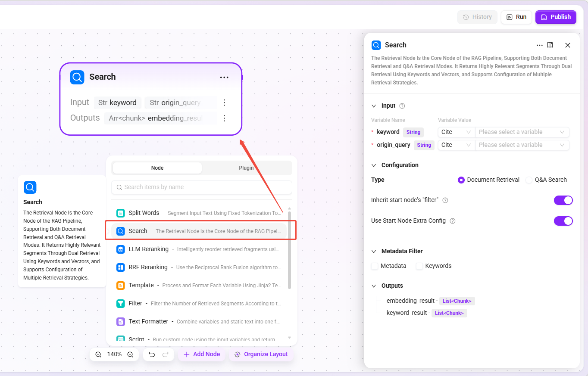Screen dimensions: 588x376
Task: Choose Text Formatter from node list
Action: [199, 321]
